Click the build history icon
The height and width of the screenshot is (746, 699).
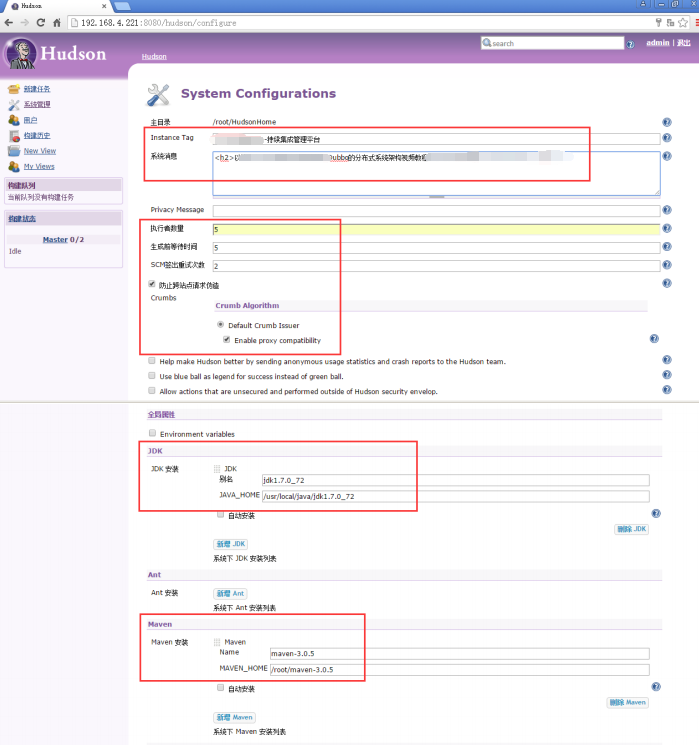14,136
